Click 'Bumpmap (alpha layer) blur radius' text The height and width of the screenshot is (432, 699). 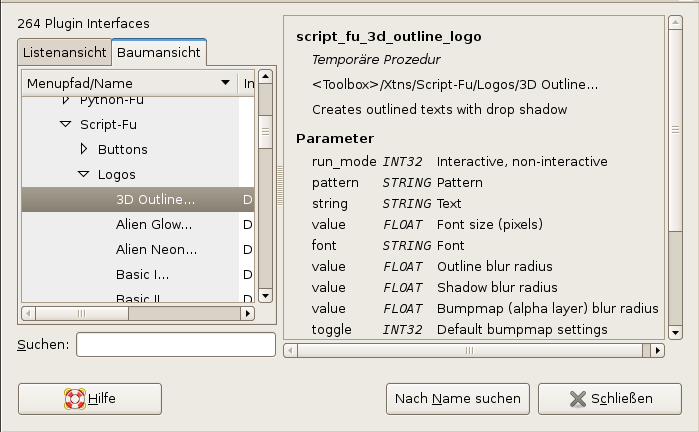(x=547, y=308)
